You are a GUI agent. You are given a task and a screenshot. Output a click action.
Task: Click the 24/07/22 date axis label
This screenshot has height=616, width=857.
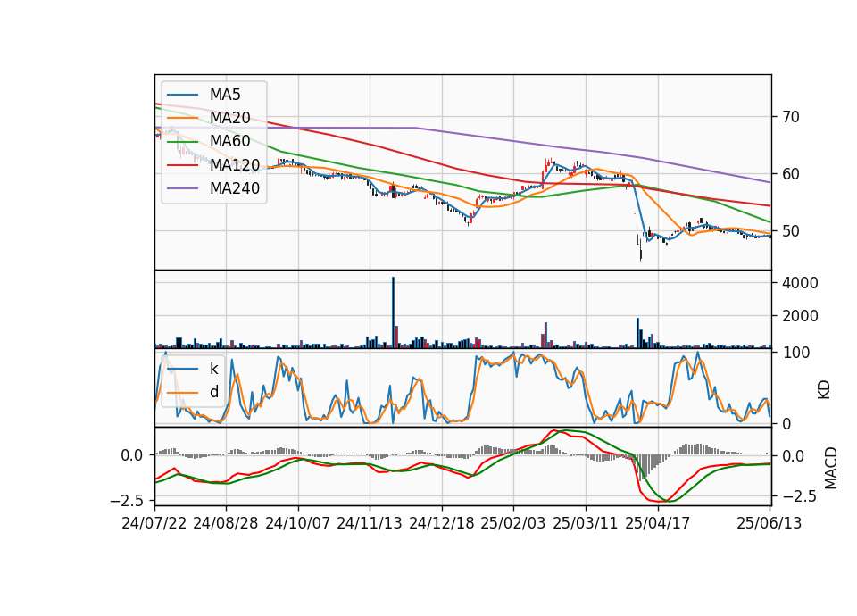click(x=154, y=523)
